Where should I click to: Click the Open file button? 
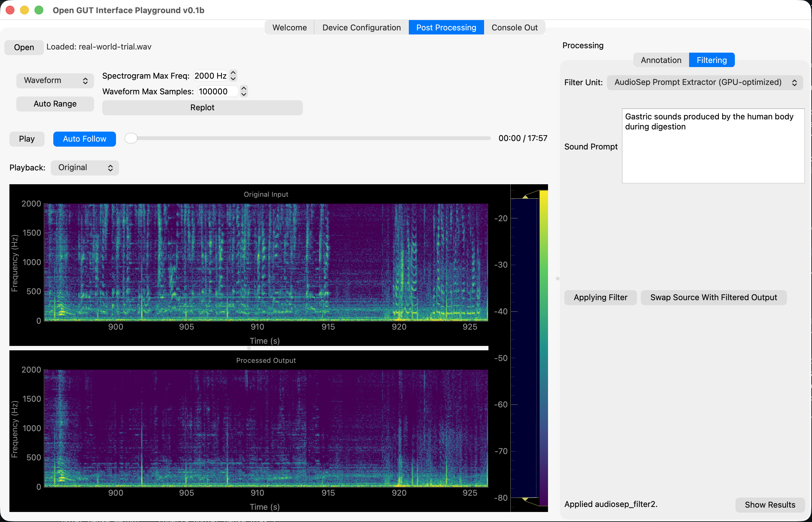tap(24, 47)
